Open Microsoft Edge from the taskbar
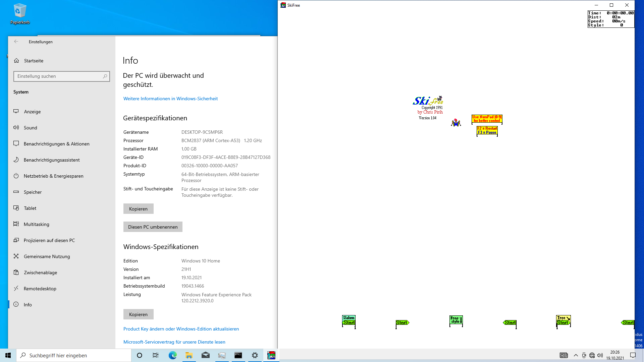This screenshot has width=644, height=362. pyautogui.click(x=172, y=355)
